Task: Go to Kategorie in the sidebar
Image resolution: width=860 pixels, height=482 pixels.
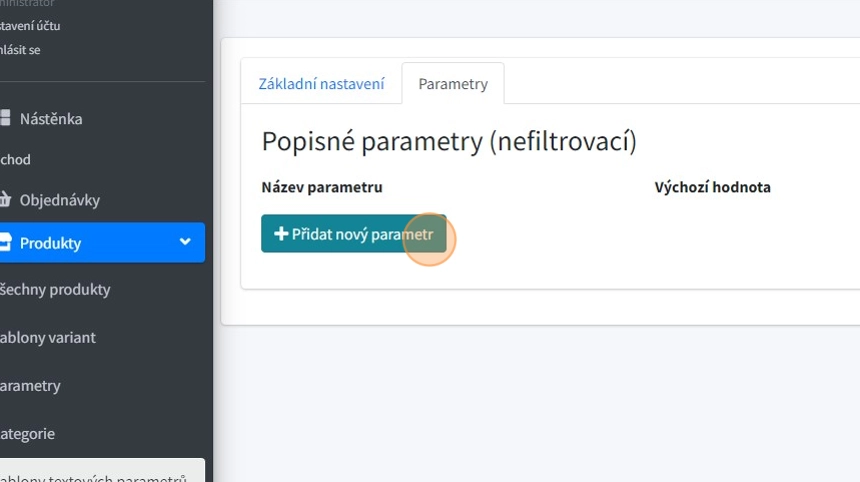Action: coord(28,434)
